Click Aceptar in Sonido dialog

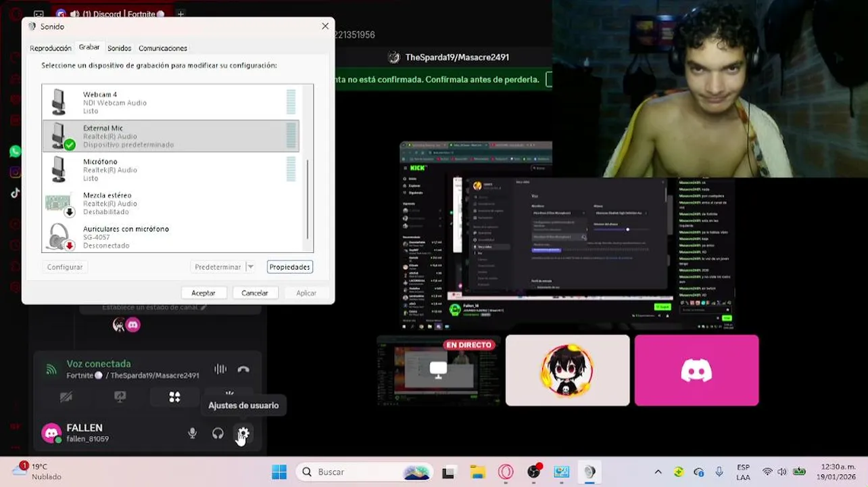pos(203,293)
